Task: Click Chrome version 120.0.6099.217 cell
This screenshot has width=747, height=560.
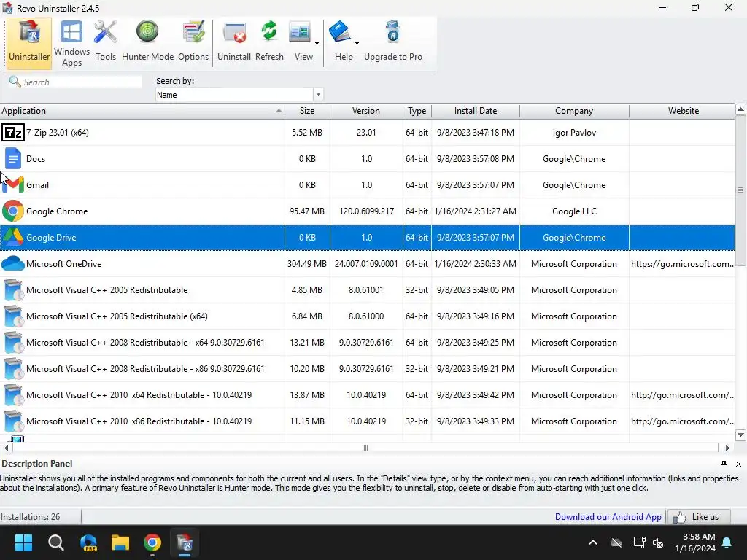Action: click(366, 211)
